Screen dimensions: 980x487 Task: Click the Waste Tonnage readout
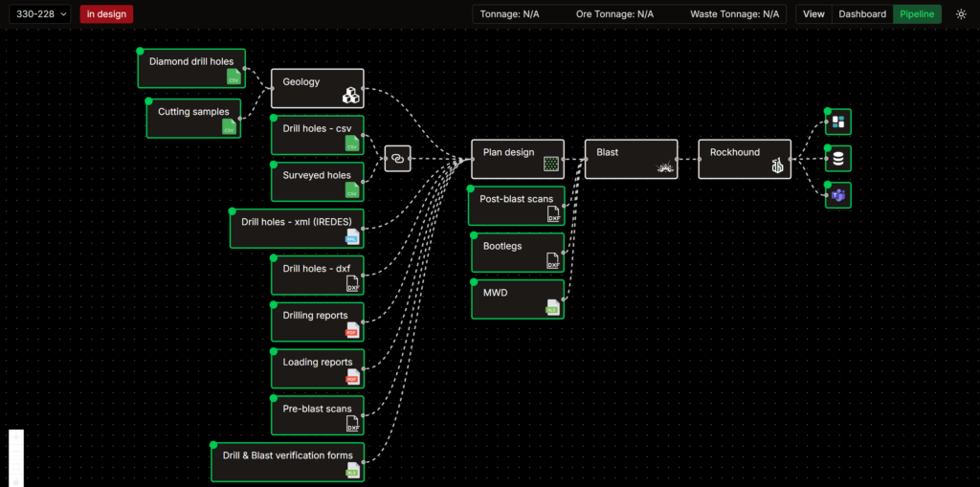(x=734, y=14)
